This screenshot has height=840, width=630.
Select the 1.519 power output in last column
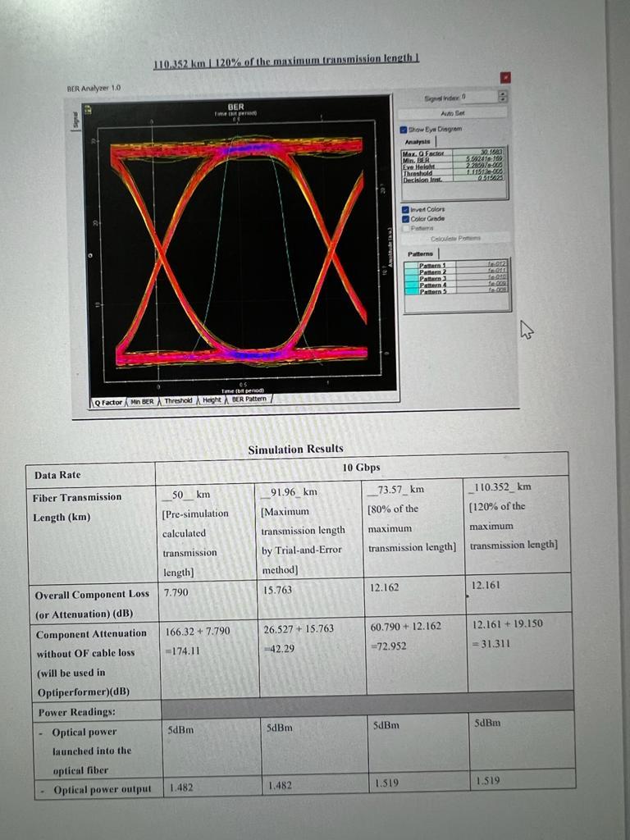pyautogui.click(x=488, y=781)
